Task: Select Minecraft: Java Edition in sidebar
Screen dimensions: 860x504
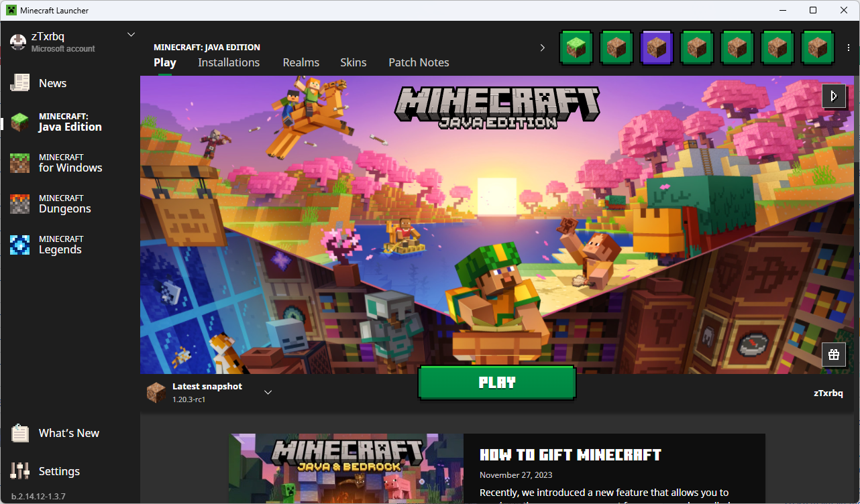Action: click(x=70, y=122)
